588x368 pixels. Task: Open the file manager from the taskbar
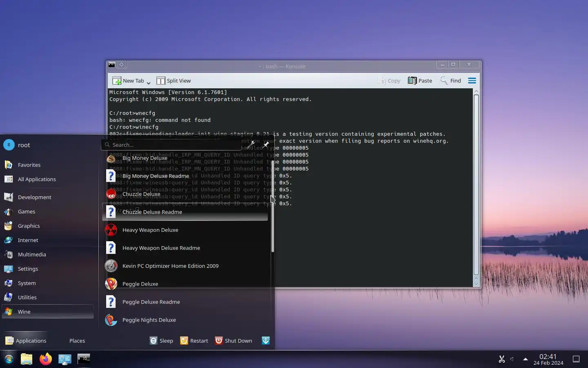pos(27,359)
